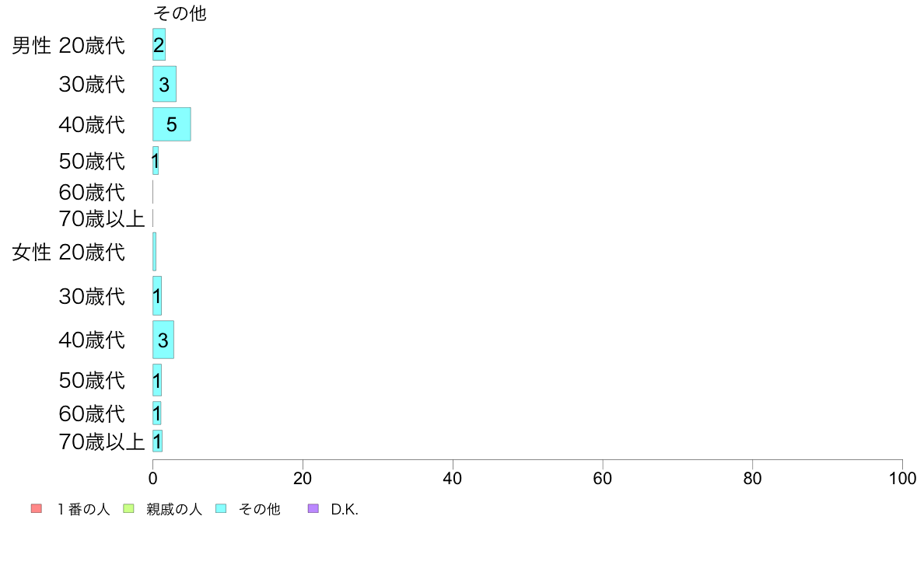924x572 pixels.
Task: Click the 男性 60歳代 row label
Action: point(92,192)
